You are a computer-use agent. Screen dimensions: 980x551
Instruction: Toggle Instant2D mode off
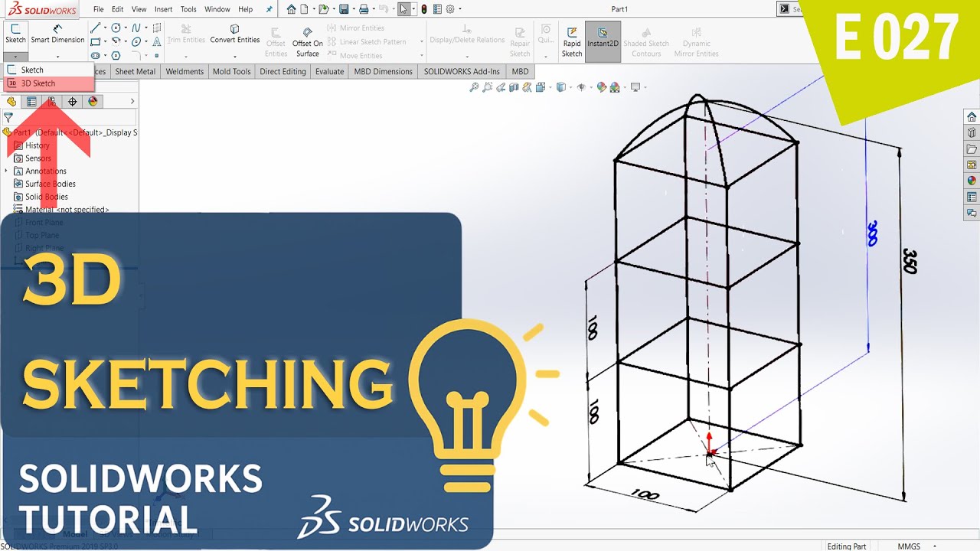coord(603,41)
